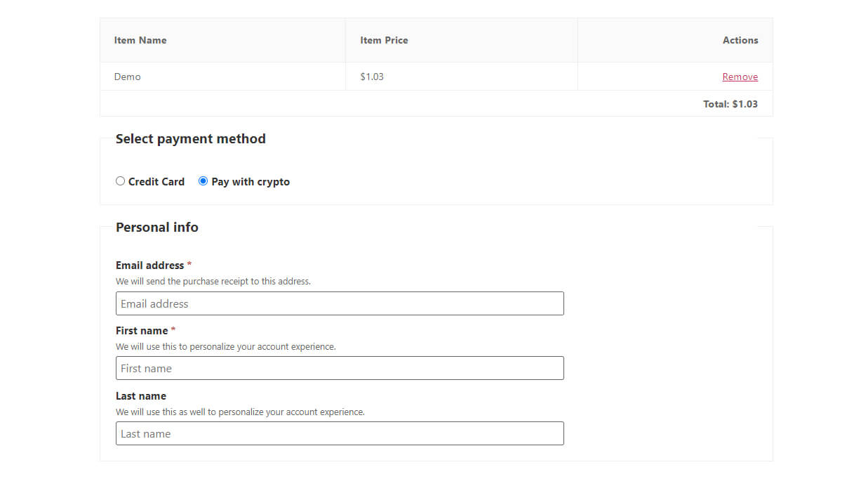The width and height of the screenshot is (868, 479).
Task: Click the "Last name" field label
Action: 141,396
